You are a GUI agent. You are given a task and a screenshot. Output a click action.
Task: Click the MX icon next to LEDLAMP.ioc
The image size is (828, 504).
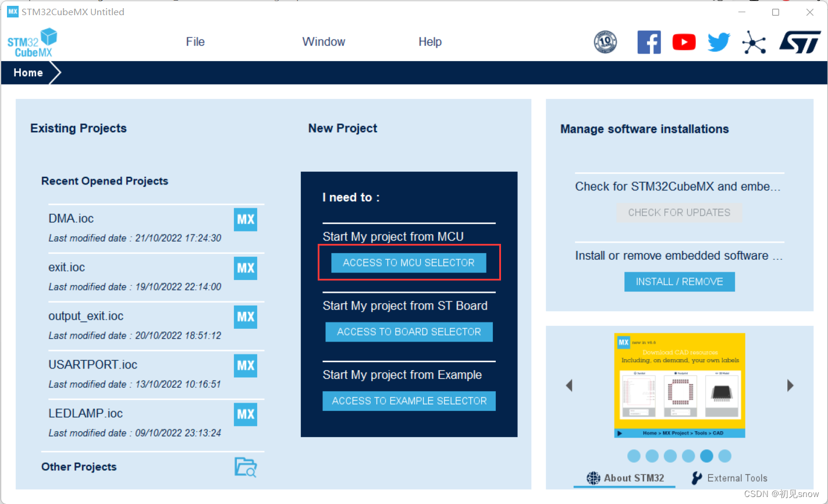[x=246, y=414]
